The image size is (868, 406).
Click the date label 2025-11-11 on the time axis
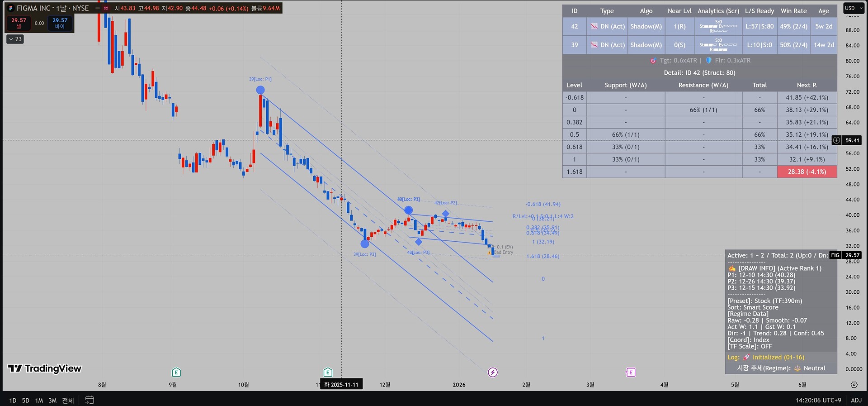coord(341,385)
